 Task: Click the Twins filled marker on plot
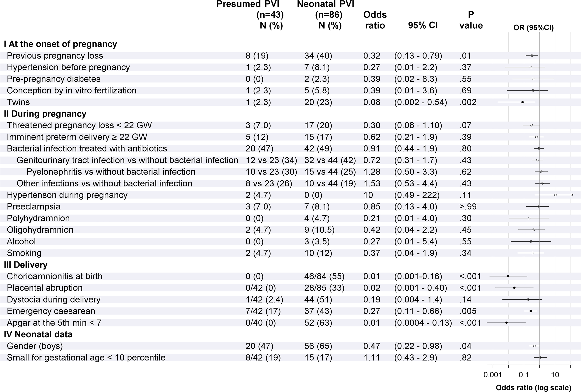pos(522,102)
